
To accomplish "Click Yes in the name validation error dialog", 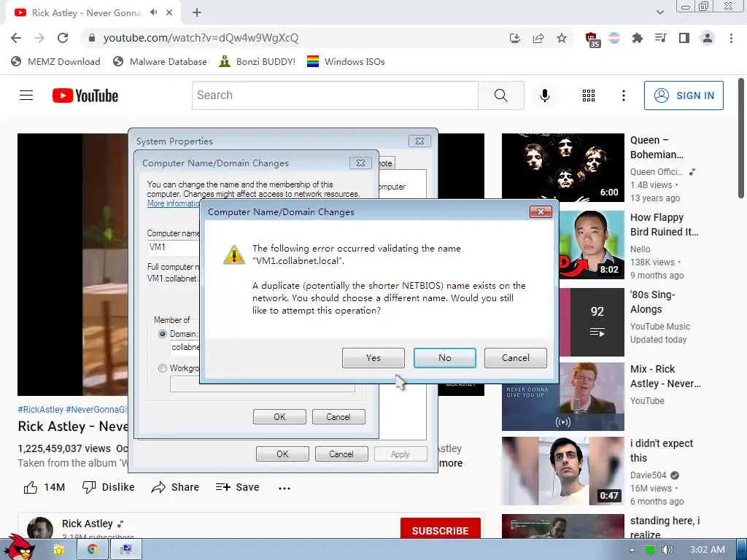I will [373, 357].
